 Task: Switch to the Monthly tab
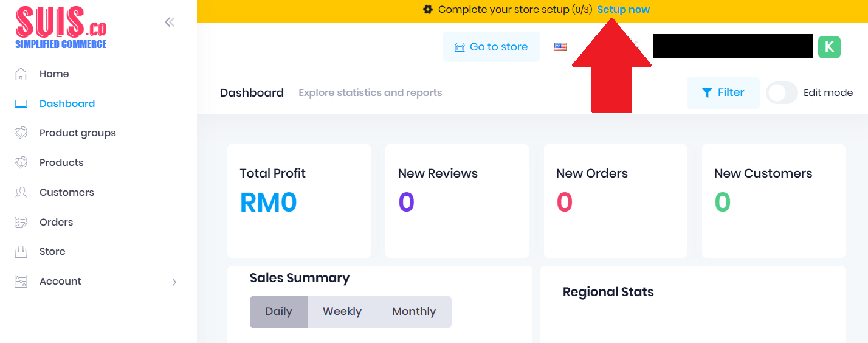pyautogui.click(x=414, y=311)
